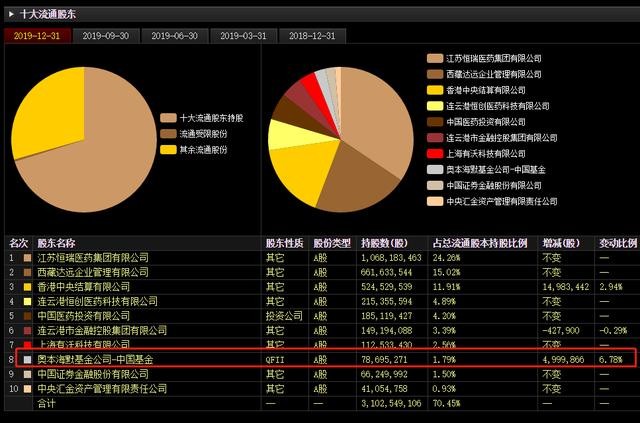Click the holding value 524,529,539
Viewport: 640px width, 423px height.
click(x=387, y=287)
